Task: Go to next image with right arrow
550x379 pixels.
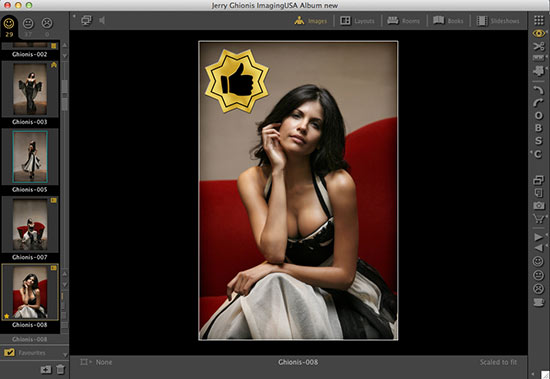Action: pyautogui.click(x=538, y=237)
